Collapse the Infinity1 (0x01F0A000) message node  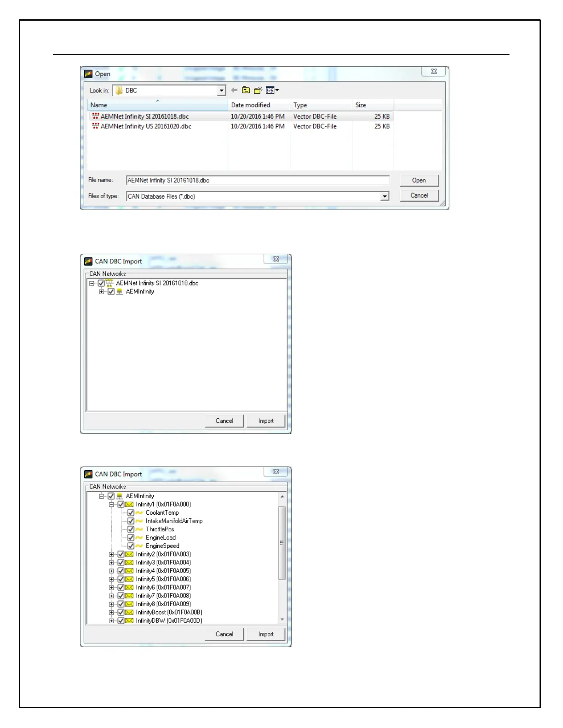111,504
